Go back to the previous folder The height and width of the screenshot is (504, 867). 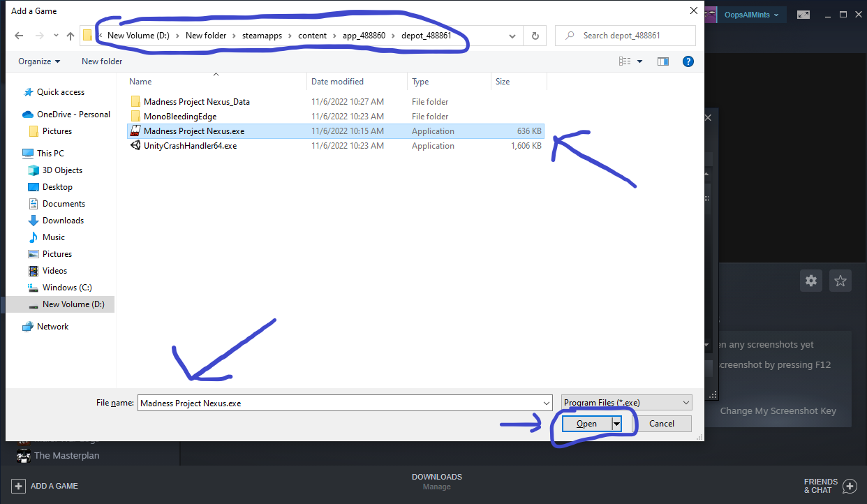pos(19,36)
